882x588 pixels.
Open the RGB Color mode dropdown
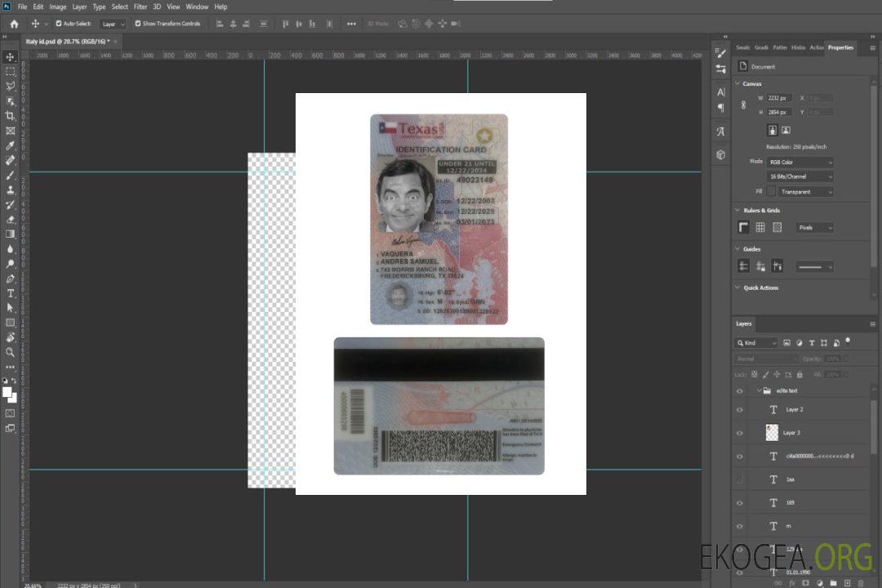(800, 162)
